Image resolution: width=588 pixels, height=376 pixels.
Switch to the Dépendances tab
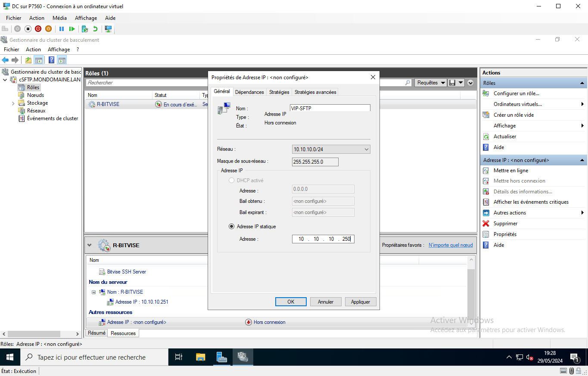[x=249, y=92]
